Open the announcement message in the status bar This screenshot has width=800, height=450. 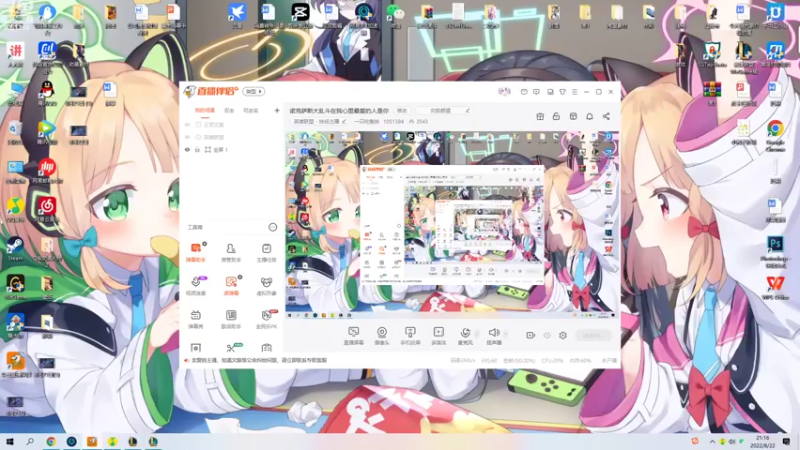tap(259, 360)
